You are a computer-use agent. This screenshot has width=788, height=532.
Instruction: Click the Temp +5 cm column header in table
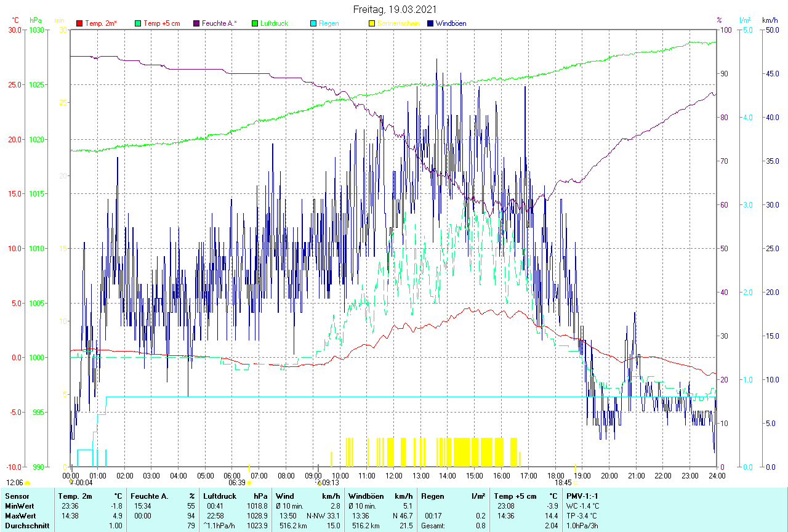[515, 496]
